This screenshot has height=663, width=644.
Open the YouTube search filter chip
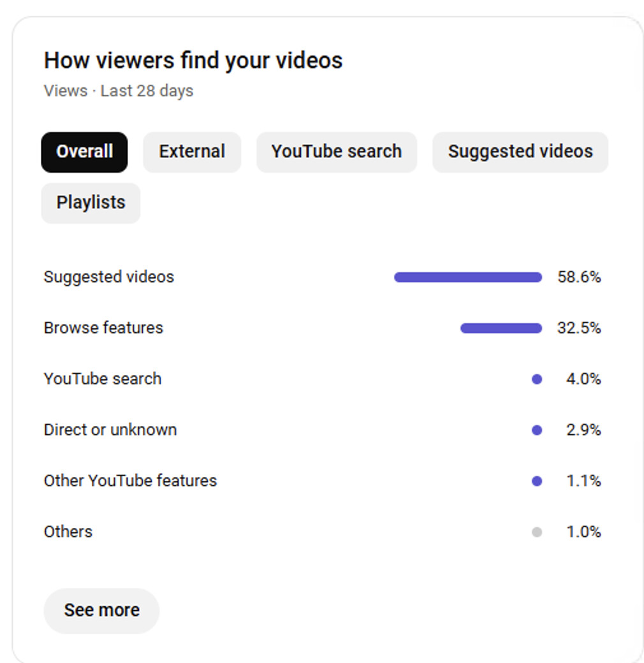[x=337, y=152]
